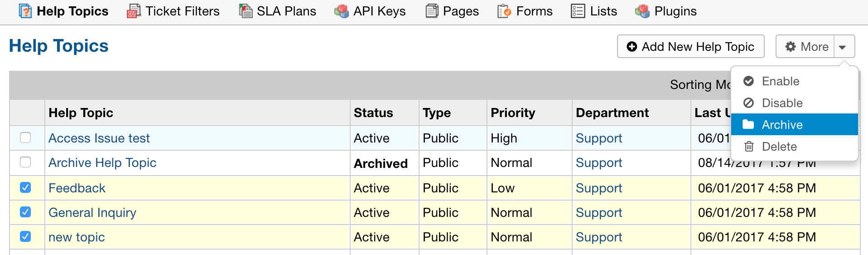Open the API Keys tab
Image resolution: width=868 pixels, height=255 pixels.
pos(370,11)
